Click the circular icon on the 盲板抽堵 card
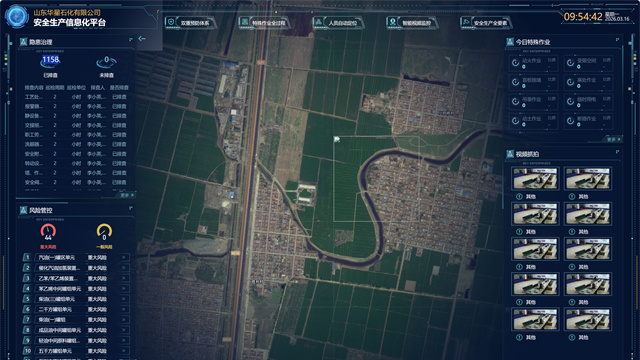Image resolution: width=640 pixels, height=360 pixels. click(x=516, y=82)
